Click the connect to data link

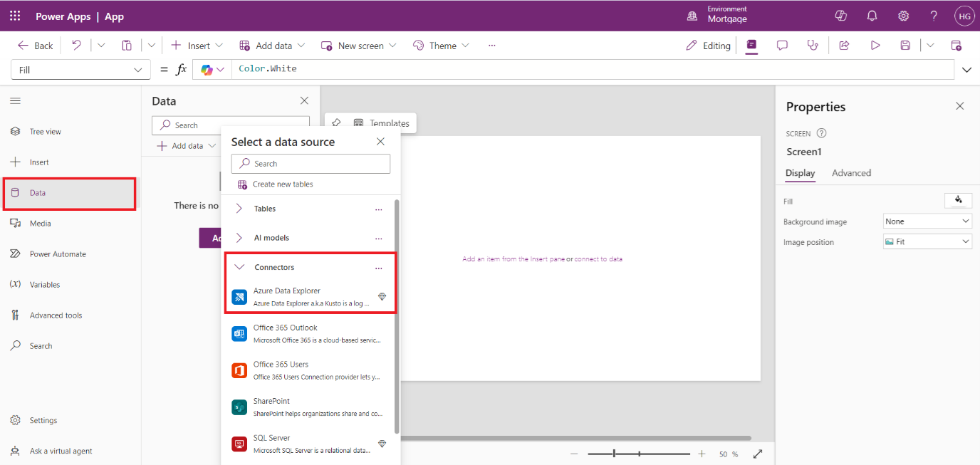pyautogui.click(x=598, y=259)
